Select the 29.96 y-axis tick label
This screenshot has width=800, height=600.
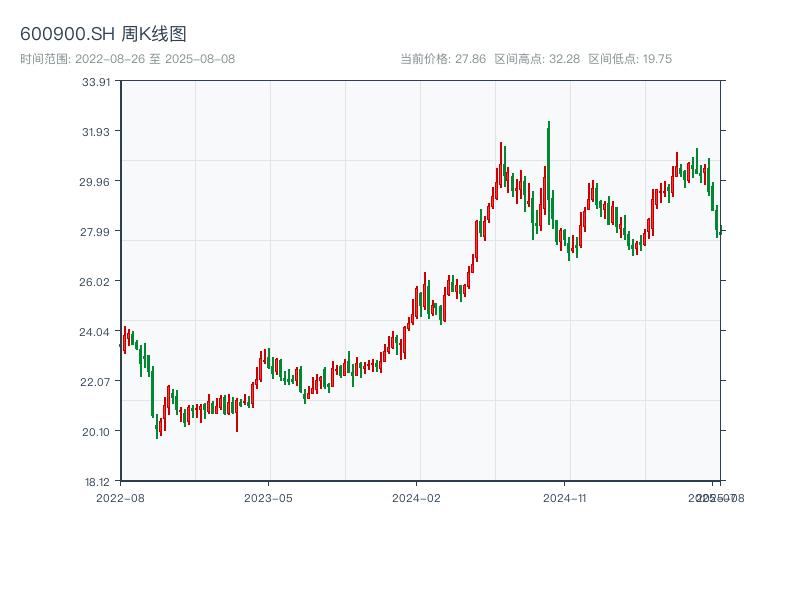pyautogui.click(x=96, y=182)
